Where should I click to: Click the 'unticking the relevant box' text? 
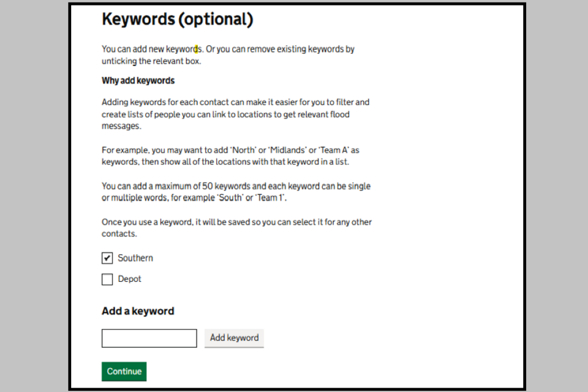(x=151, y=61)
